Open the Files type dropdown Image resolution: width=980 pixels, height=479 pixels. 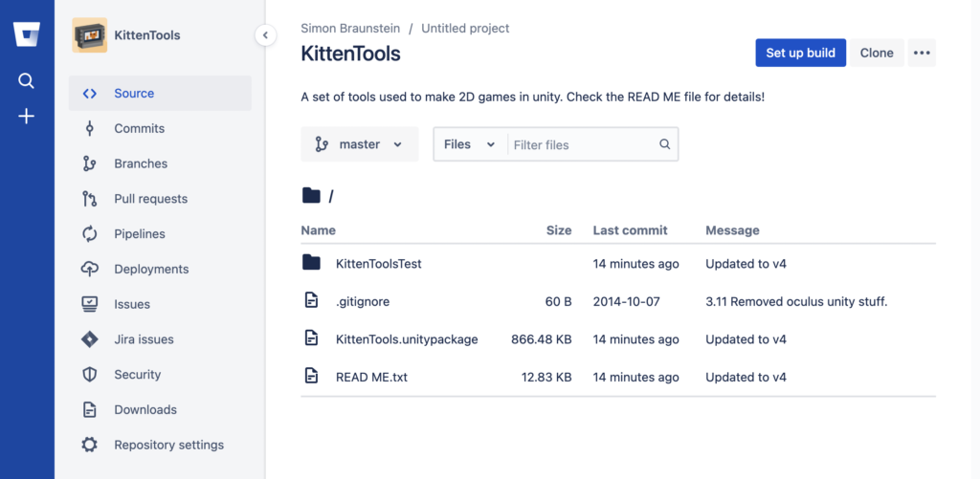coord(470,144)
